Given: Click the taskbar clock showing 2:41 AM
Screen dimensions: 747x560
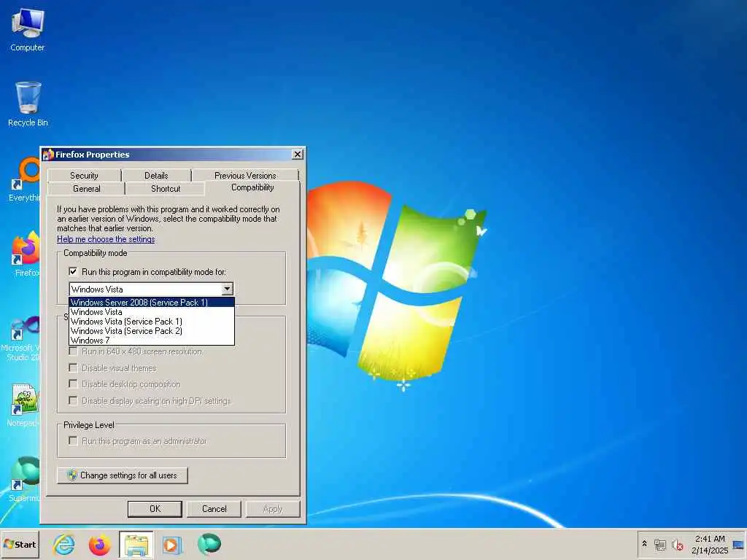Looking at the screenshot, I should tap(710, 544).
